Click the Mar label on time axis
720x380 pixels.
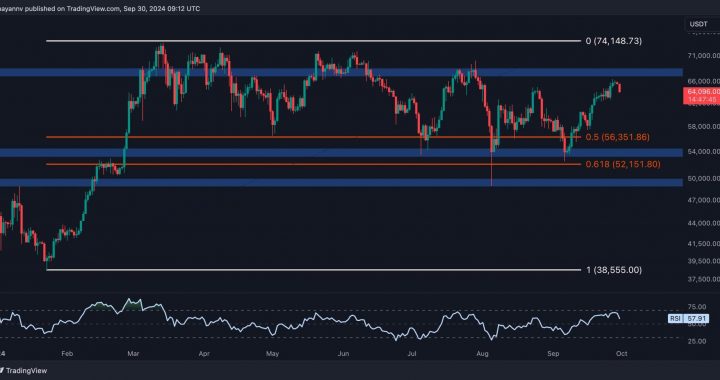point(134,354)
